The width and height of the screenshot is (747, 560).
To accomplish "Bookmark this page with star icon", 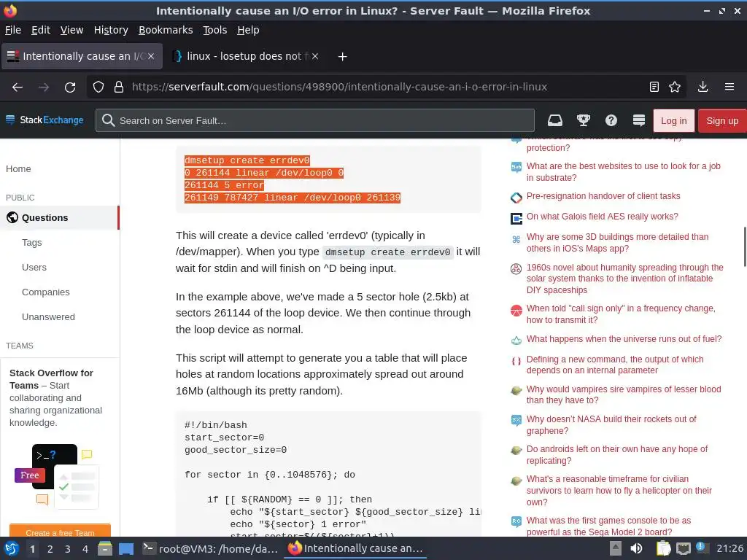I will [x=675, y=87].
